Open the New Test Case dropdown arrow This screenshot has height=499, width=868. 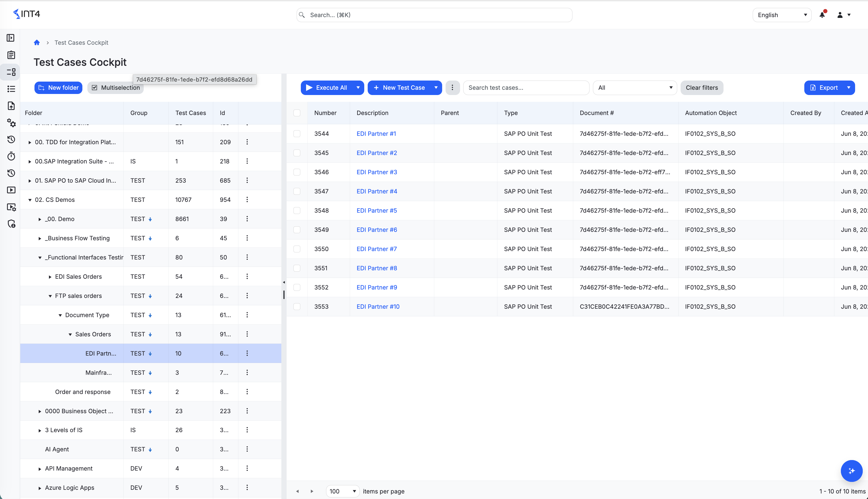tap(436, 88)
